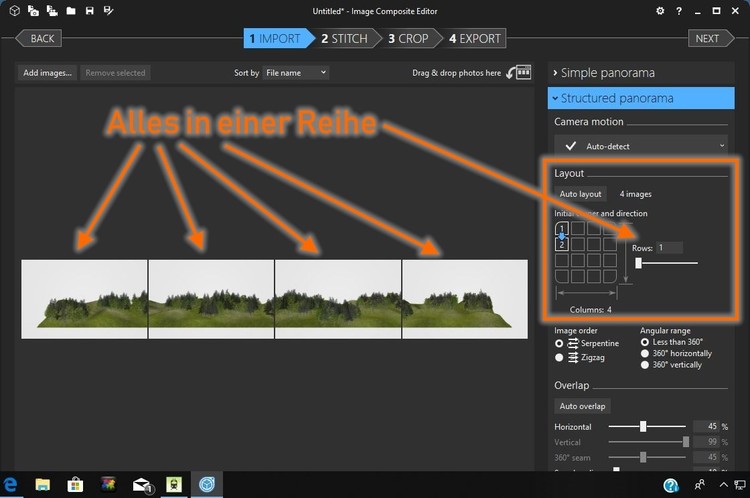
Task: Open settings gear icon
Action: pyautogui.click(x=660, y=11)
